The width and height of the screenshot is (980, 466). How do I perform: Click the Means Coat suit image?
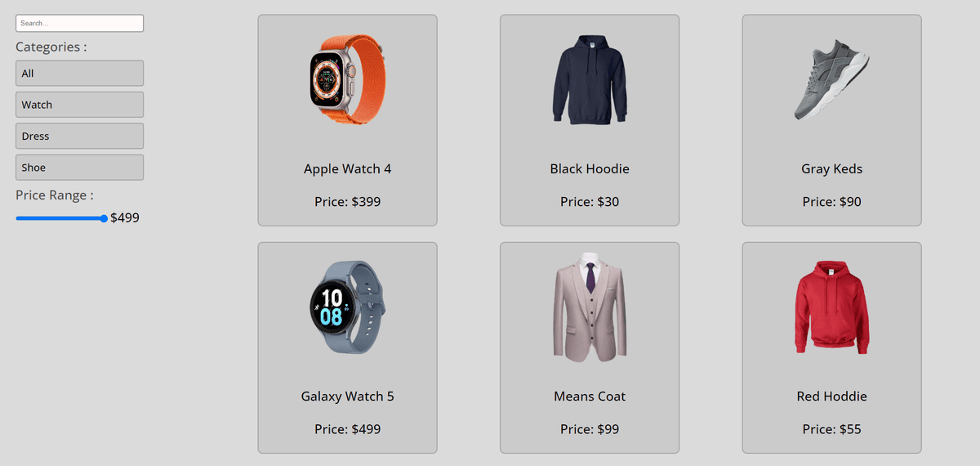click(x=590, y=307)
